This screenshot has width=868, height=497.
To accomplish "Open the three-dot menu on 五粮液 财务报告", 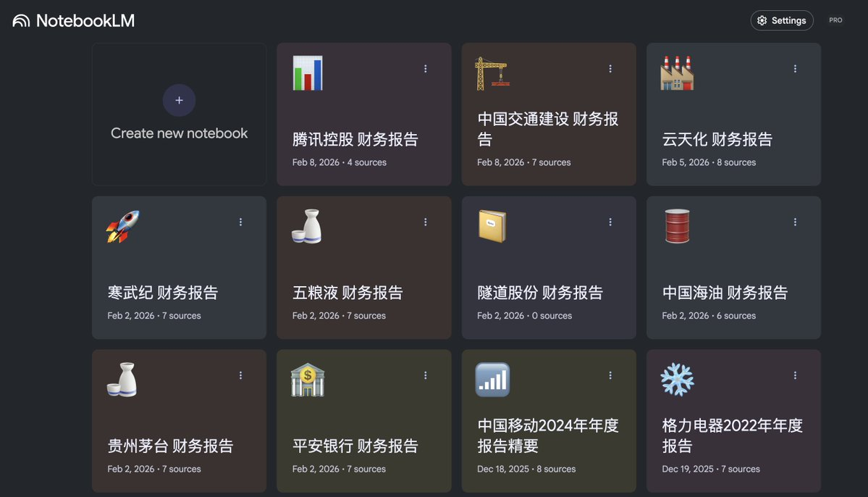I will point(425,222).
